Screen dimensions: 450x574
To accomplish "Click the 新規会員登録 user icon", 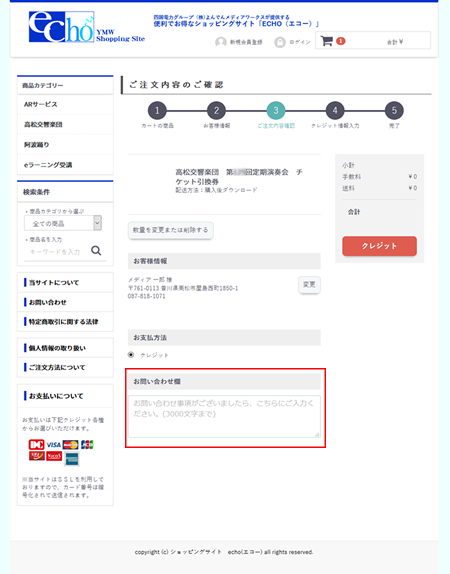I will point(220,42).
